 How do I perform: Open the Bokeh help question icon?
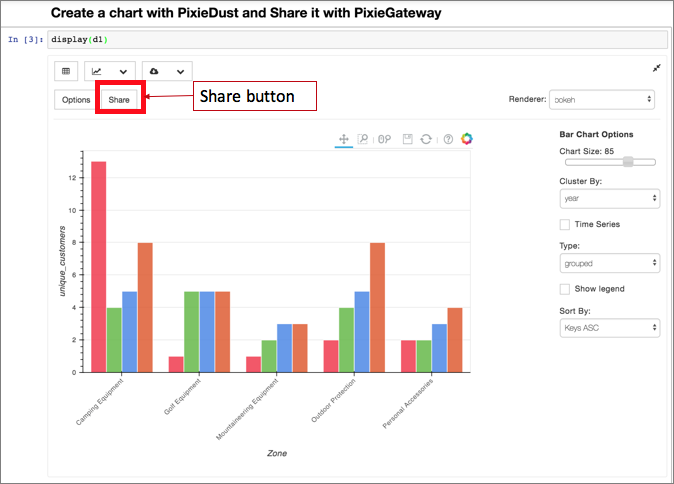coord(448,139)
